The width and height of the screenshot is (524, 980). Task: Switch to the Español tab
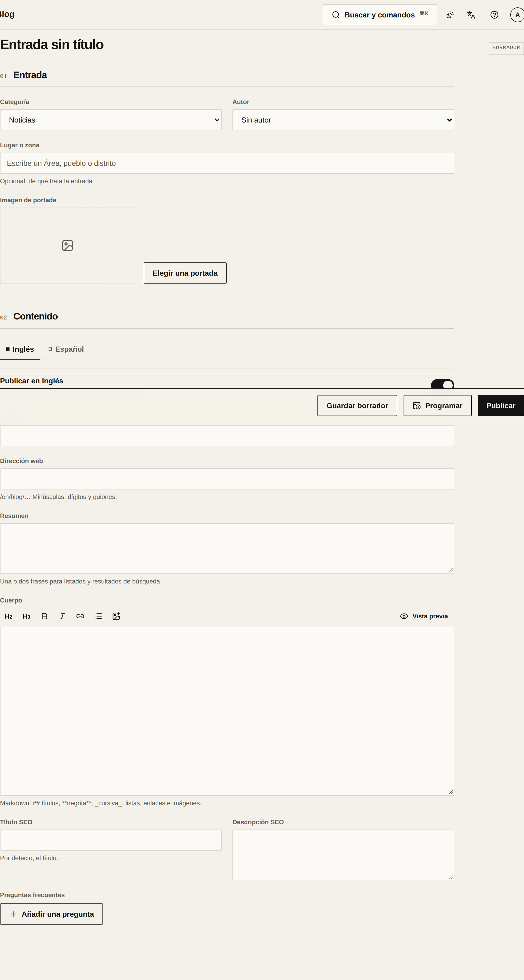[66, 349]
